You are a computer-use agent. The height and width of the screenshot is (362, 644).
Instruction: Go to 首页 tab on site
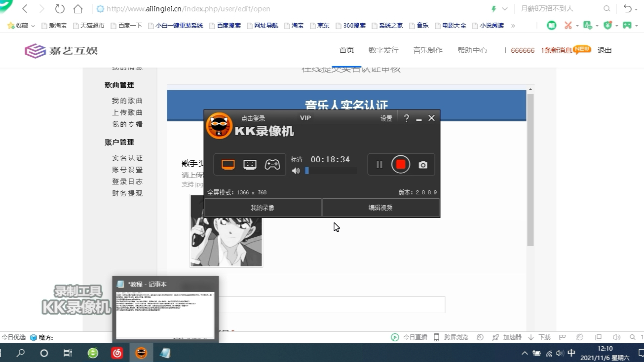[x=346, y=50]
